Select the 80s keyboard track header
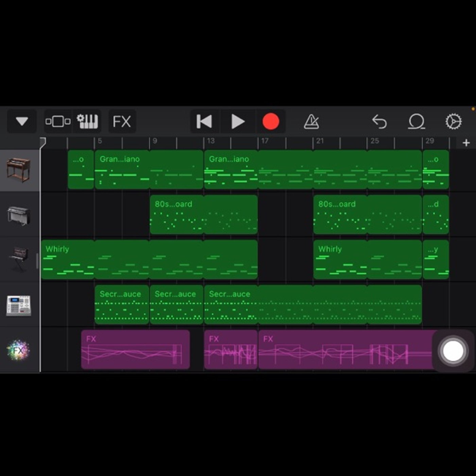Image resolution: width=476 pixels, height=476 pixels. pyautogui.click(x=19, y=216)
